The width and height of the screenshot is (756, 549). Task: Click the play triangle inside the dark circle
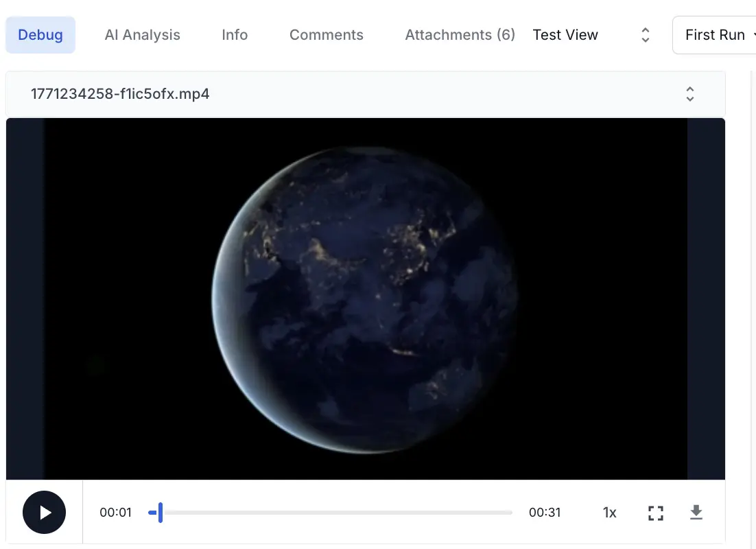[x=45, y=512]
